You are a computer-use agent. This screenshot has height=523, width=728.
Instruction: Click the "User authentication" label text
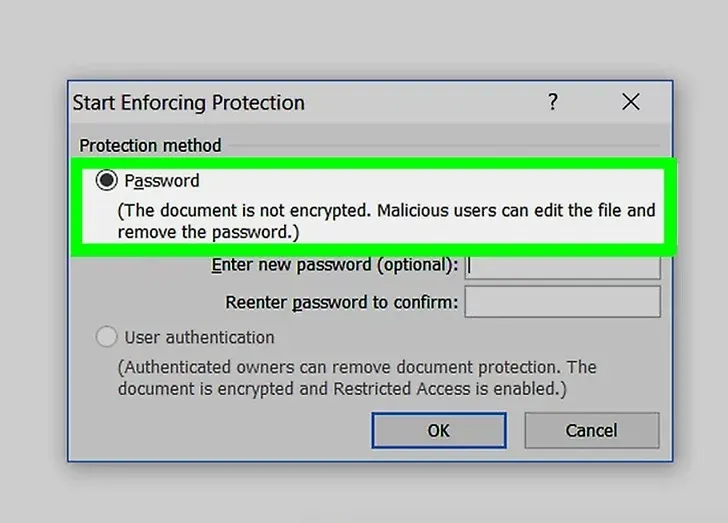pos(199,337)
